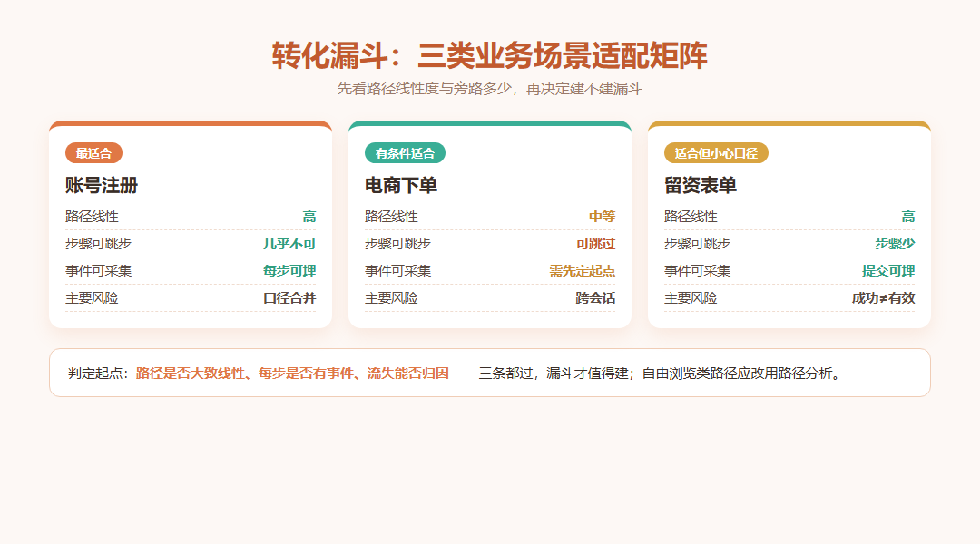
Task: Click 提交可埋 value in 留资表单 card
Action: pos(888,271)
